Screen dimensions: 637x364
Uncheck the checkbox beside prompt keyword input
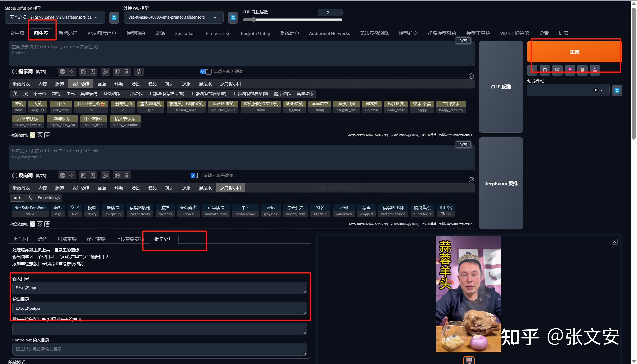coord(203,71)
